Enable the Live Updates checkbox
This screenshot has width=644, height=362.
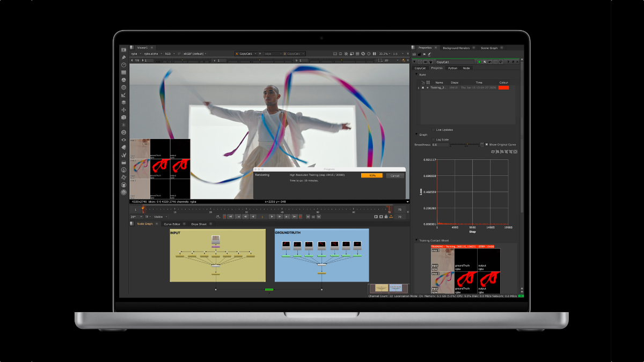coord(433,130)
